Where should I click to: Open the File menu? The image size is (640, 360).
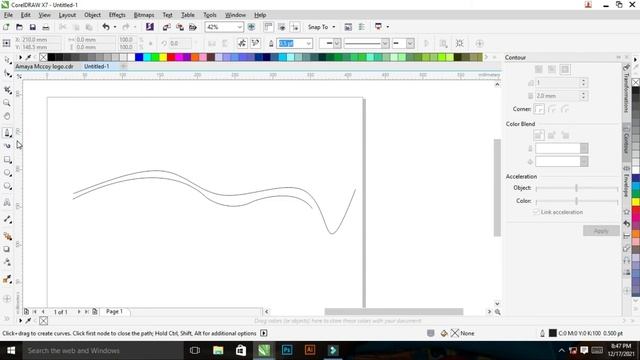click(x=8, y=15)
